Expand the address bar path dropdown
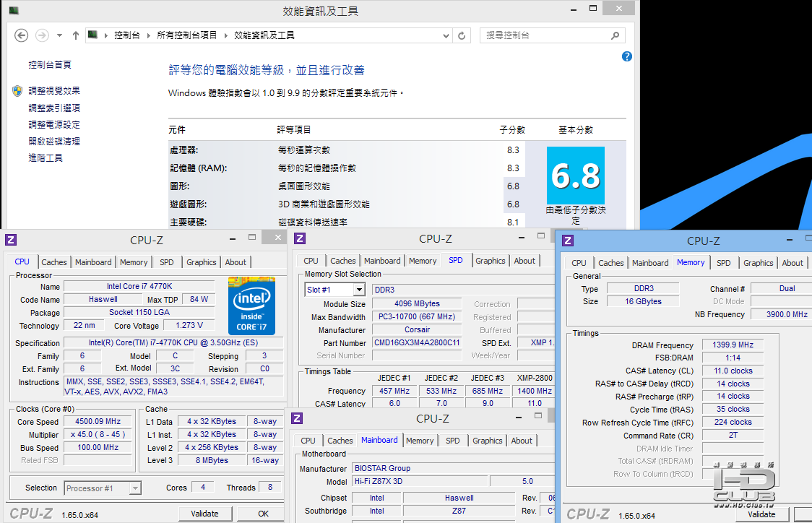 pyautogui.click(x=446, y=35)
